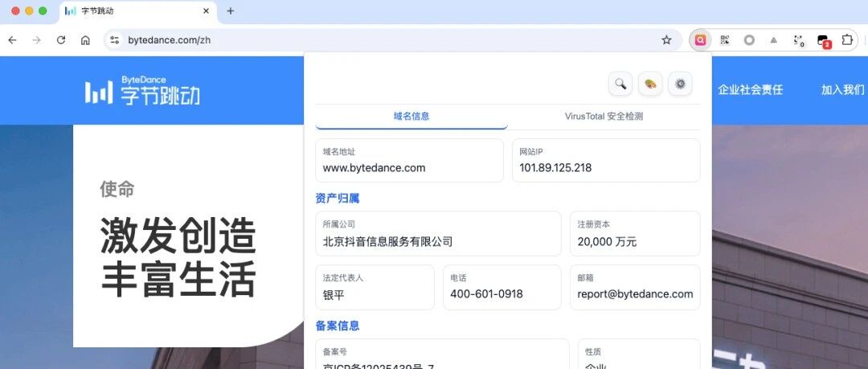The height and width of the screenshot is (369, 868).
Task: Click the ByteDance 字节跳动 logo
Action: point(142,90)
